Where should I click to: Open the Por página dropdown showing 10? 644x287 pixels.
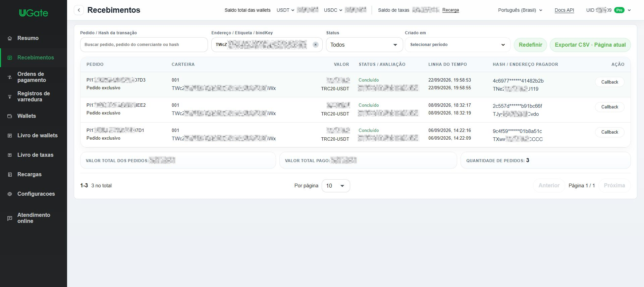coord(336,186)
